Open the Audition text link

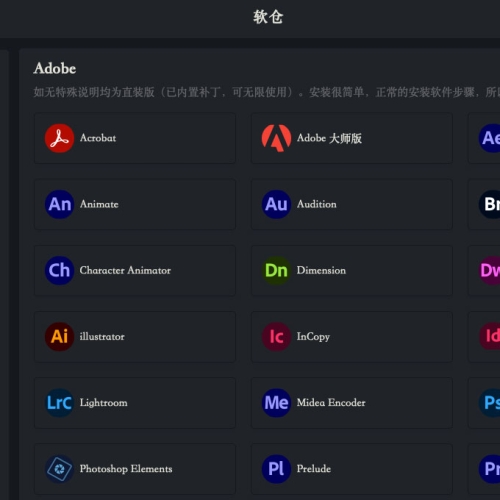tap(317, 204)
